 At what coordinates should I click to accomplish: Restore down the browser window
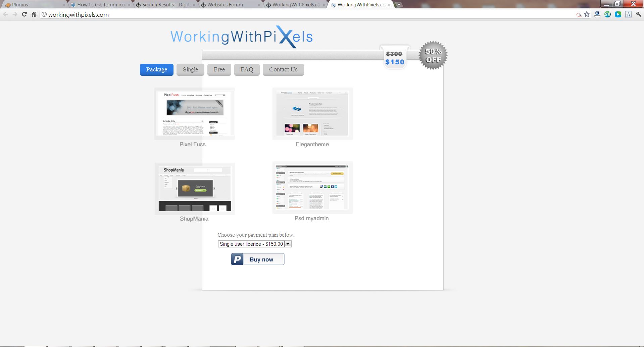pyautogui.click(x=617, y=4)
